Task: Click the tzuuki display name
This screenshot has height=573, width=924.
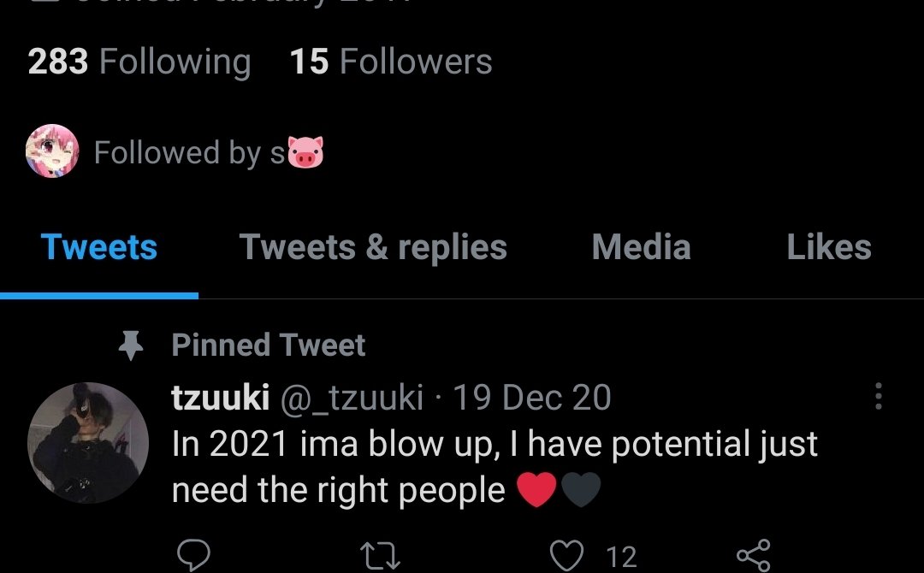Action: pos(220,398)
